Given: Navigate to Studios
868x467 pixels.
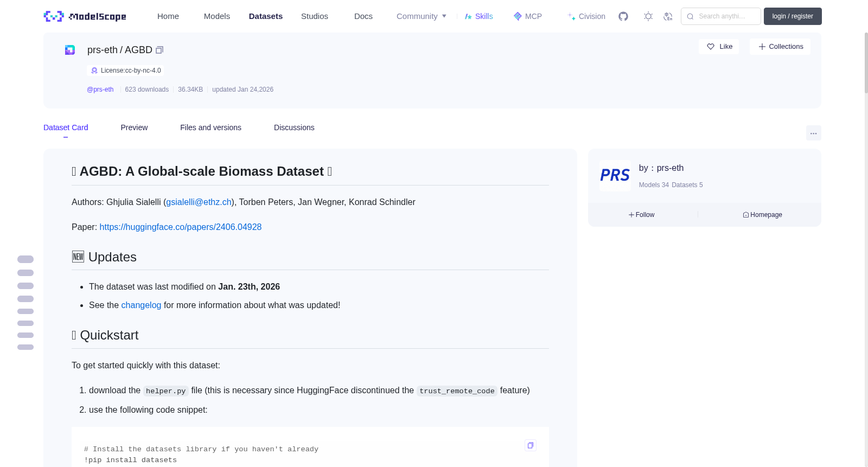Looking at the screenshot, I should coord(315,16).
